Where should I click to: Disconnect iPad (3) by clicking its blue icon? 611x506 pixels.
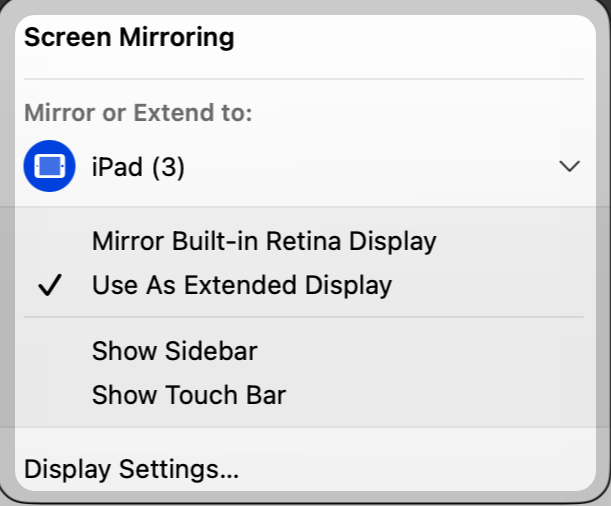[49, 166]
